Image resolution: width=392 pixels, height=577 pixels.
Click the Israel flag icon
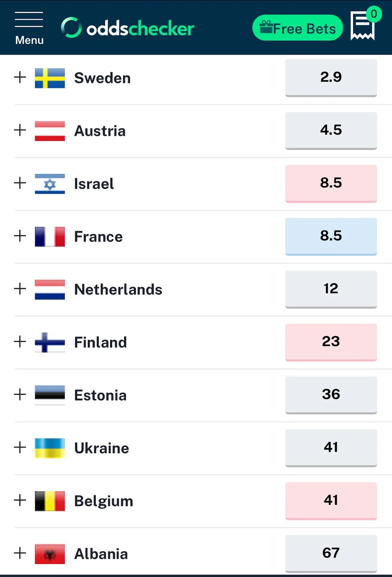[50, 184]
